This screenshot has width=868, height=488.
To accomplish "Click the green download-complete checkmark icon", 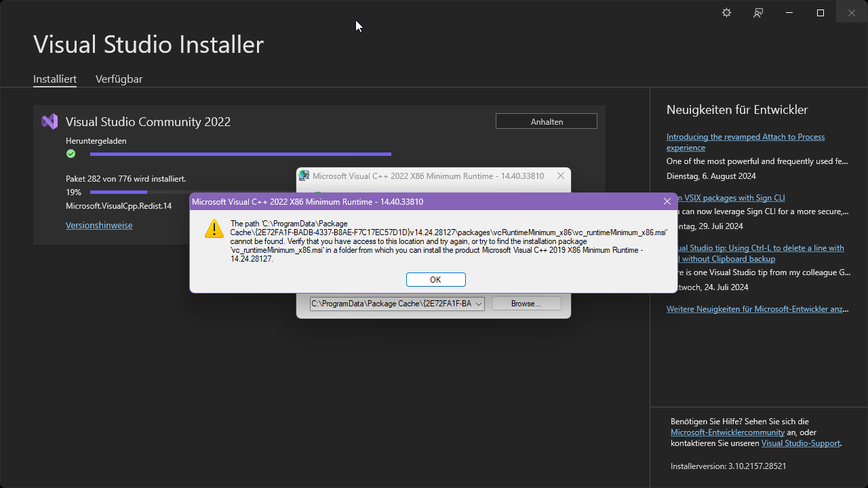I will tap(71, 154).
